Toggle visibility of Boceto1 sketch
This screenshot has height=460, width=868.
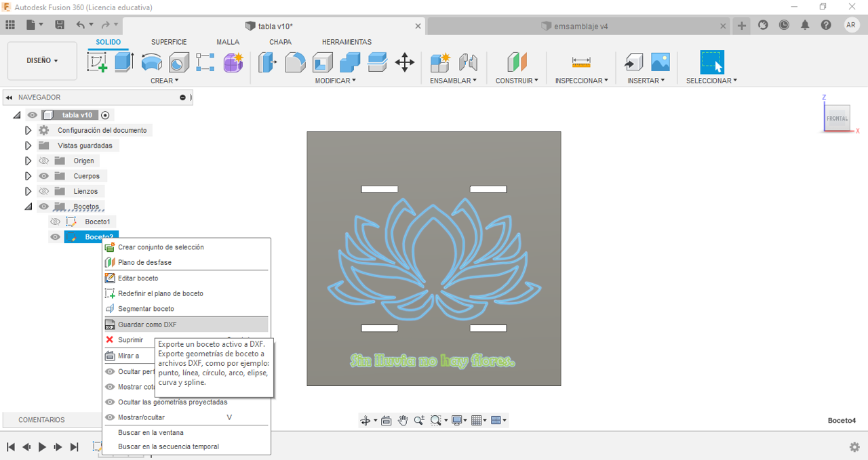click(x=56, y=222)
